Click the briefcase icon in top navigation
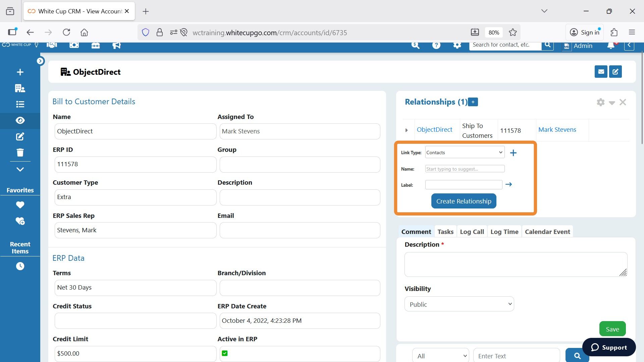Viewport: 644px width, 362px height. tap(96, 45)
